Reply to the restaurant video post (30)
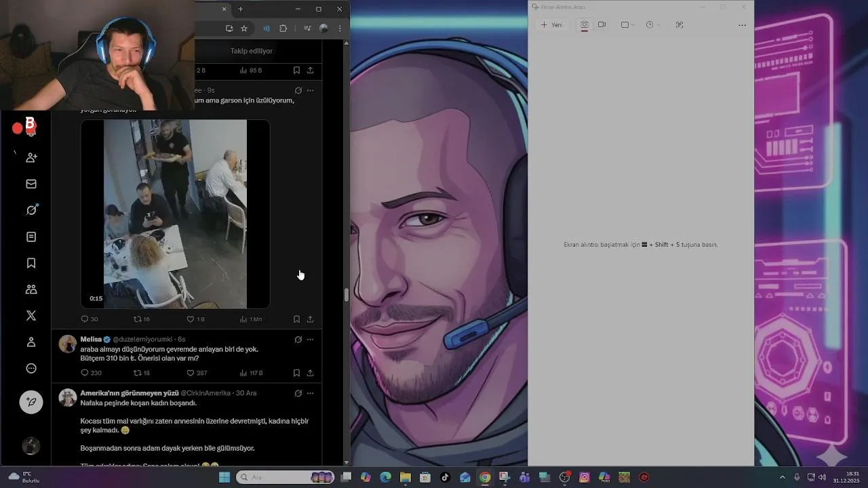The width and height of the screenshot is (868, 488). coord(89,319)
